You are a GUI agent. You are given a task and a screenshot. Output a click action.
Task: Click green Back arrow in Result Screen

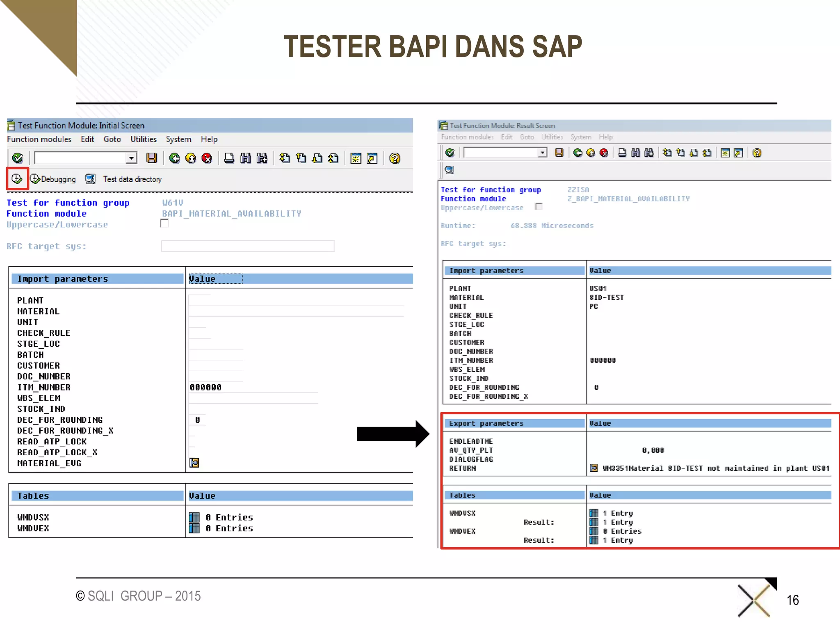coord(577,153)
